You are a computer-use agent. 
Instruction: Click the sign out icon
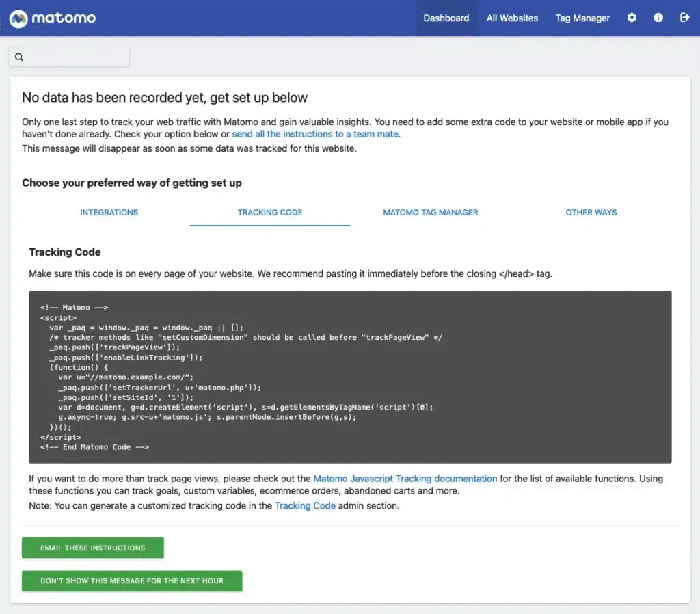(x=685, y=18)
